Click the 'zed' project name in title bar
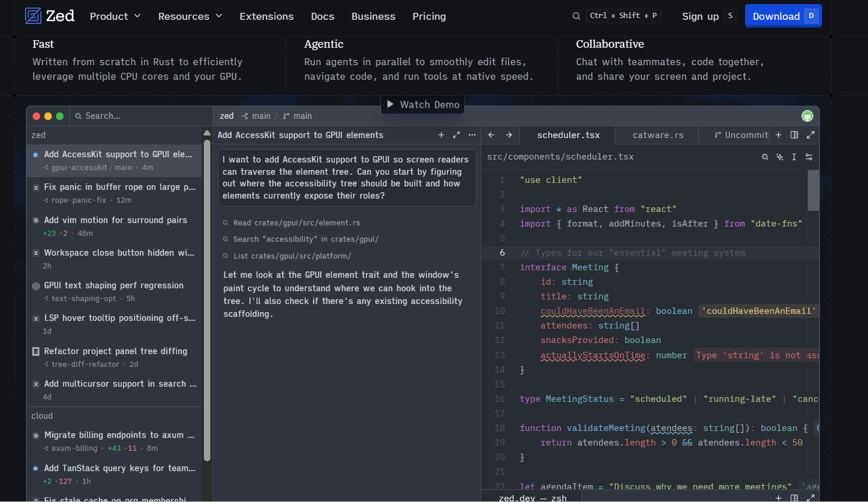The width and height of the screenshot is (868, 502). tap(227, 116)
